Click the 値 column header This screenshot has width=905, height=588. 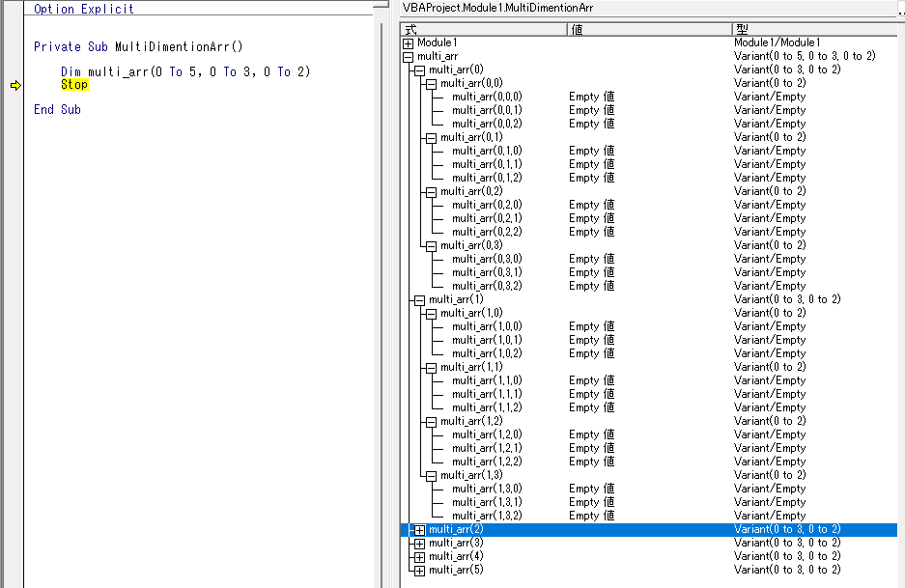pyautogui.click(x=649, y=29)
